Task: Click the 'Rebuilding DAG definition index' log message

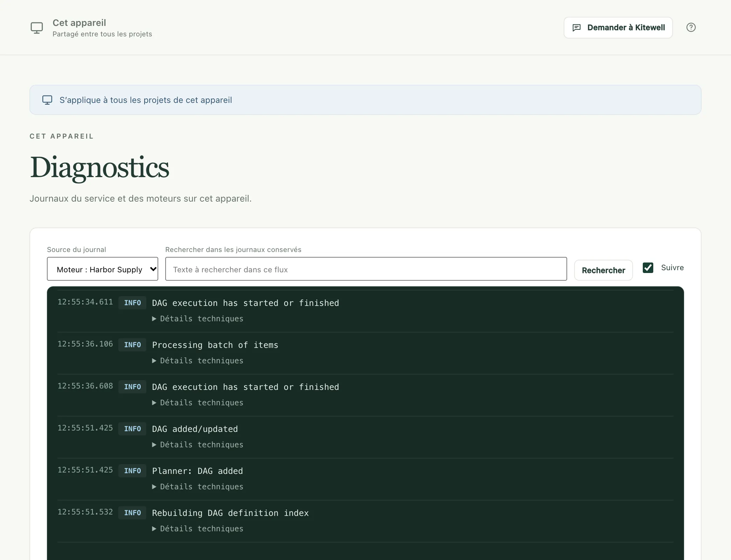Action: click(x=230, y=513)
